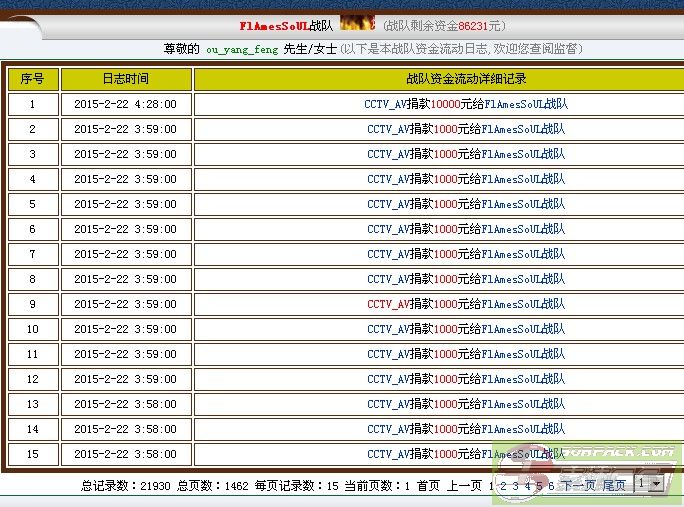Click the red CCTV_AV link in row 9

[389, 304]
